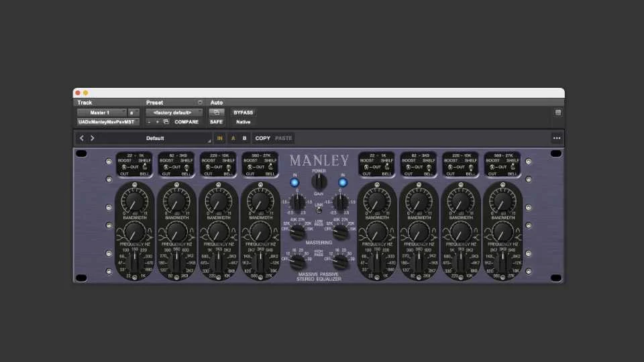Flip left 220-10K band SHELF/BELL switch
Viewport: 644px width, 362px height.
(228, 167)
